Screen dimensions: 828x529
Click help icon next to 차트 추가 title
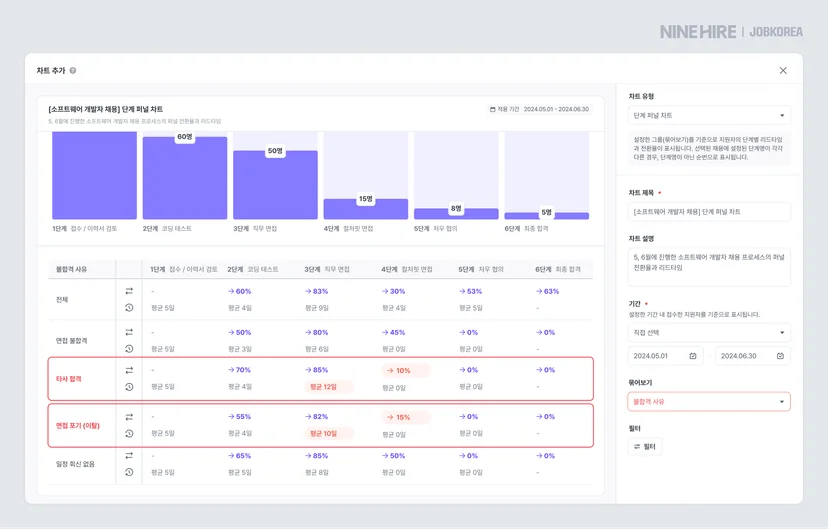coord(73,70)
